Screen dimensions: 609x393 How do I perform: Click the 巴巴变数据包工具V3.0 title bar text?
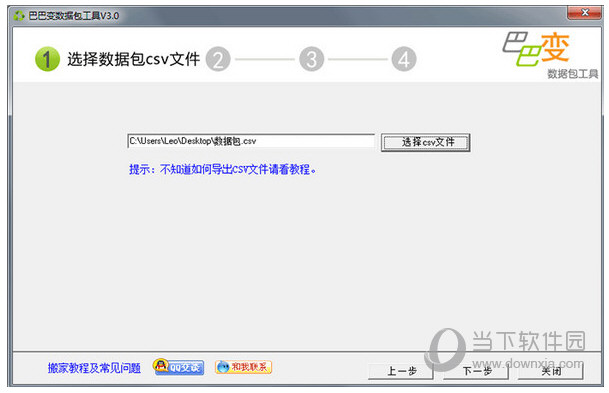click(74, 16)
